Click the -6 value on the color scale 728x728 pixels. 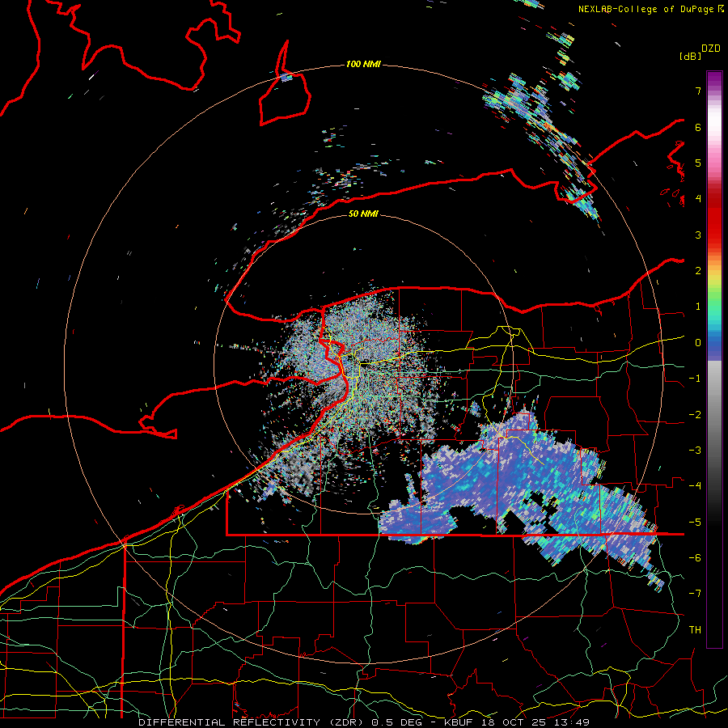point(695,558)
